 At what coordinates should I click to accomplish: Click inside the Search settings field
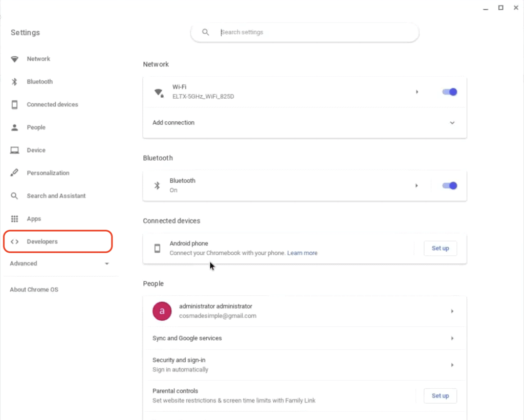coord(304,32)
